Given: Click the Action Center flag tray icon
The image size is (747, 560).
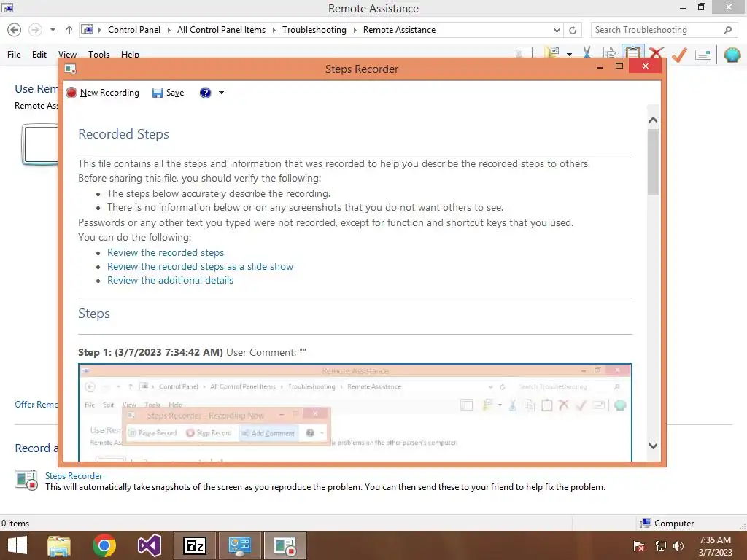Looking at the screenshot, I should (639, 545).
